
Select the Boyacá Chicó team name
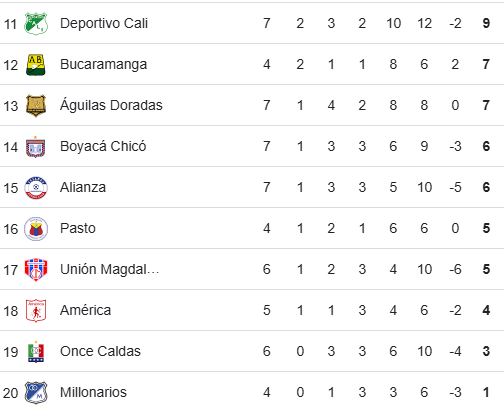103,146
